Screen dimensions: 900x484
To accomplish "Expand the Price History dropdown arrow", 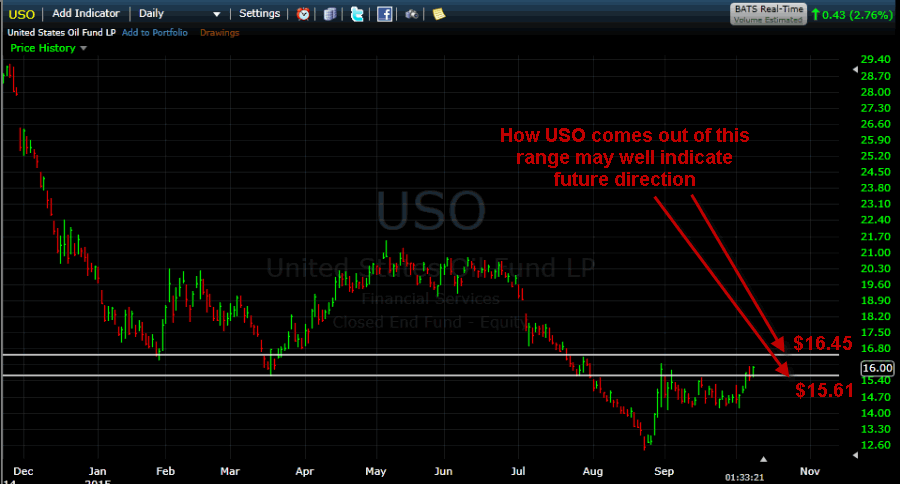I will (x=84, y=48).
